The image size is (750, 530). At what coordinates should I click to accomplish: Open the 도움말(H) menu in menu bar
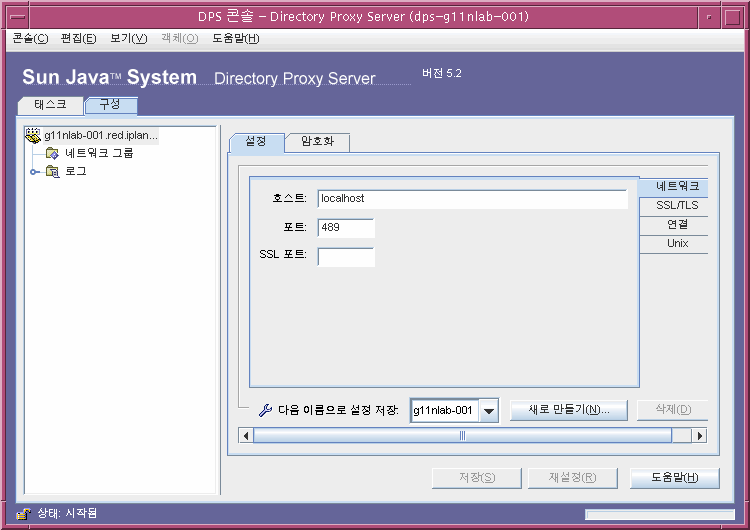tap(236, 38)
